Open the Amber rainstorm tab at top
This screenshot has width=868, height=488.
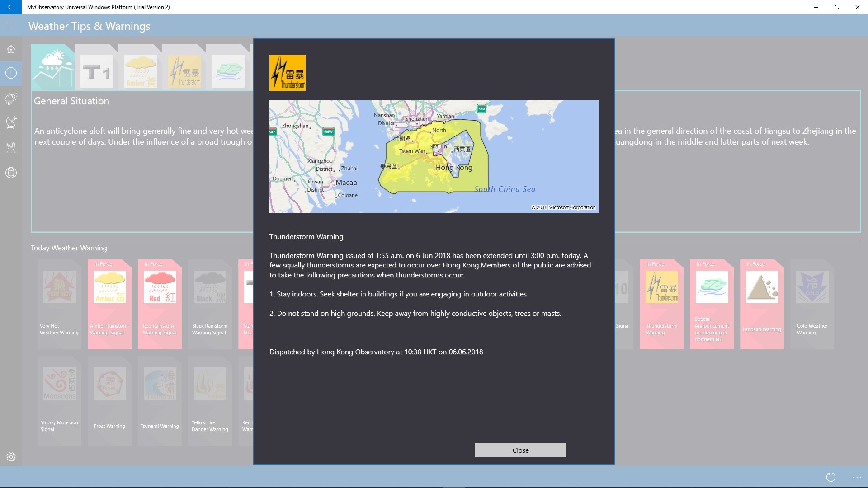(140, 71)
